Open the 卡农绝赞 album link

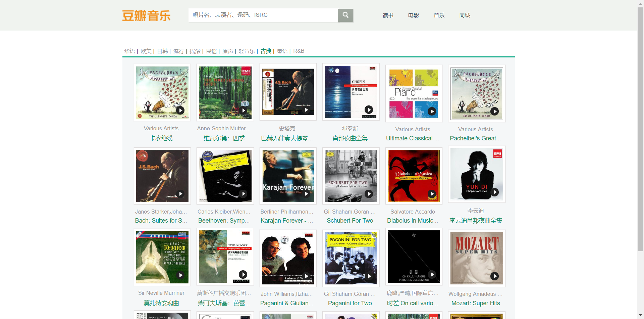click(x=161, y=138)
